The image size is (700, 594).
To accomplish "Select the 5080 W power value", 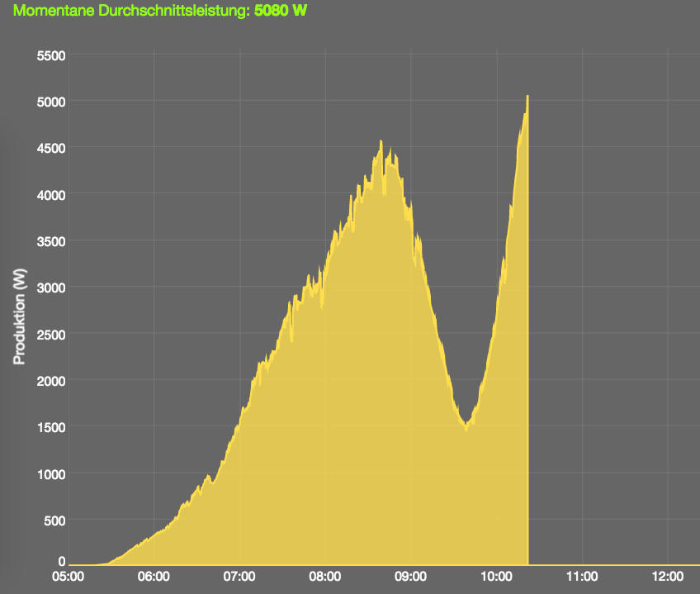I will 281,10.
